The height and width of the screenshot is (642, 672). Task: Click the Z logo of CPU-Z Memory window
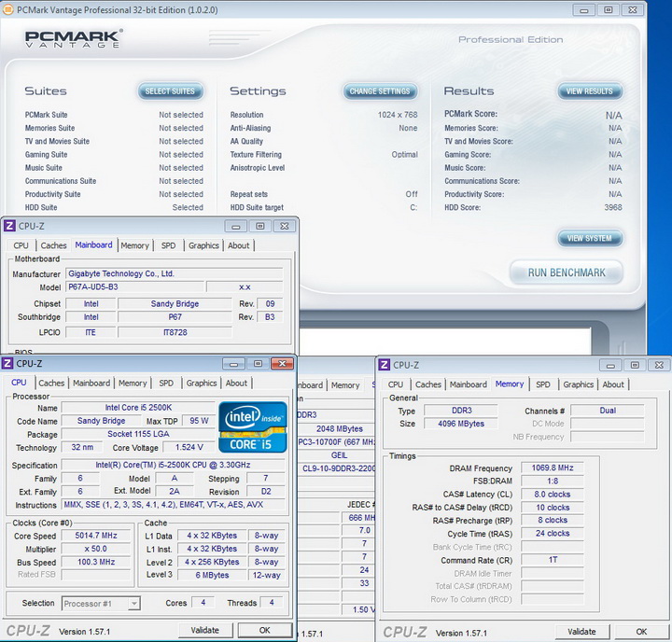385,365
